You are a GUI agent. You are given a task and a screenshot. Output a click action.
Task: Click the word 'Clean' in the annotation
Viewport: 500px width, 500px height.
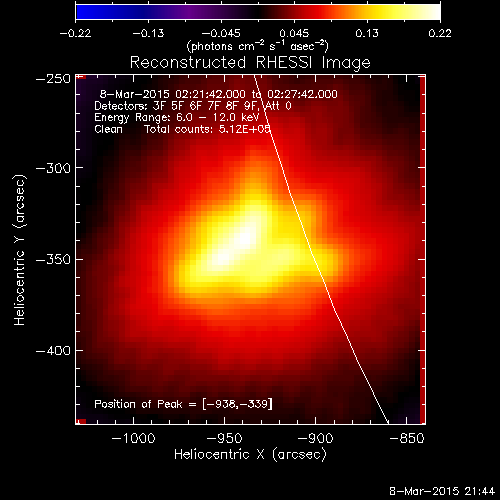pos(108,129)
